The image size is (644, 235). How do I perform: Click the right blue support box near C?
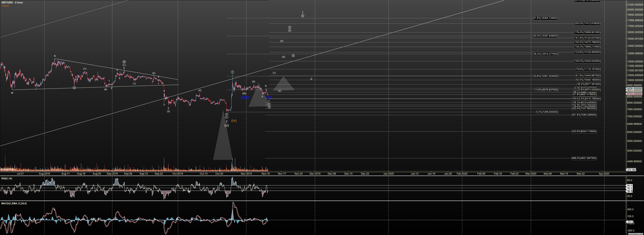pyautogui.click(x=269, y=97)
